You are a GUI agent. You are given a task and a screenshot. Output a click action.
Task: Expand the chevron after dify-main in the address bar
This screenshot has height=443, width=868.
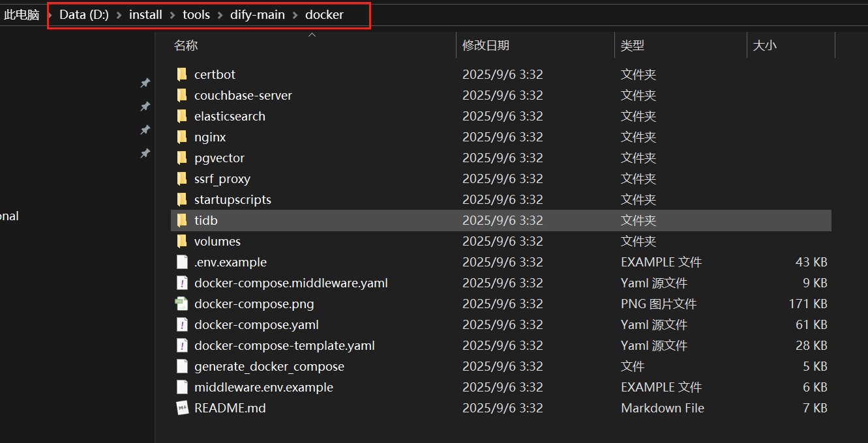click(295, 15)
